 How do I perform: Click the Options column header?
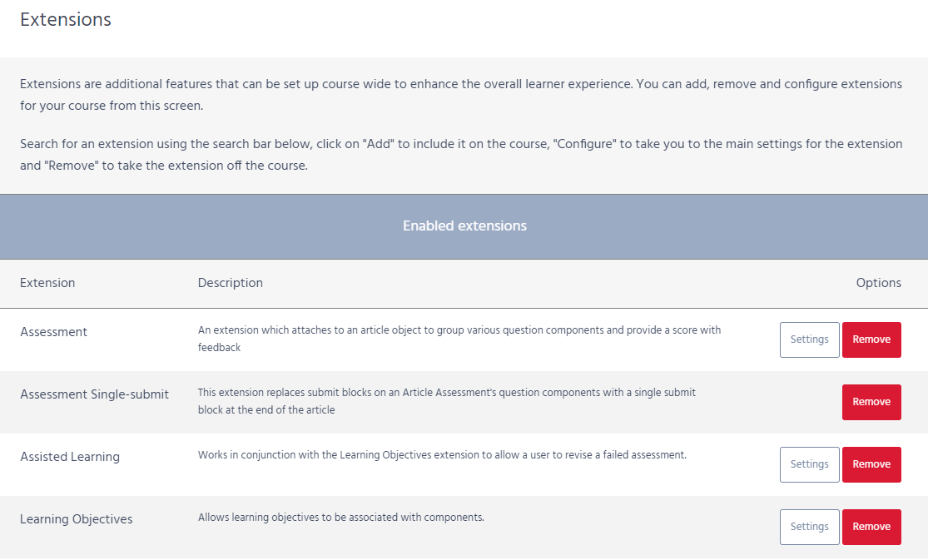click(x=878, y=283)
